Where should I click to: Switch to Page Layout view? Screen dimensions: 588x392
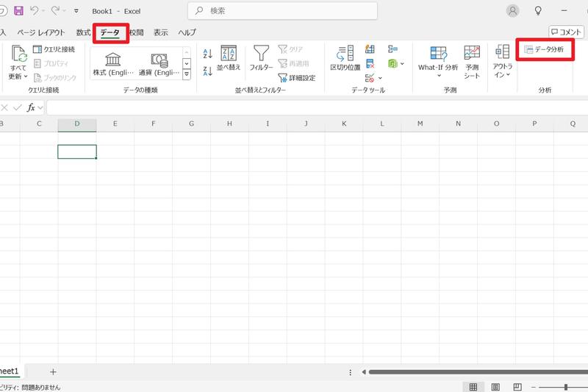(495, 387)
